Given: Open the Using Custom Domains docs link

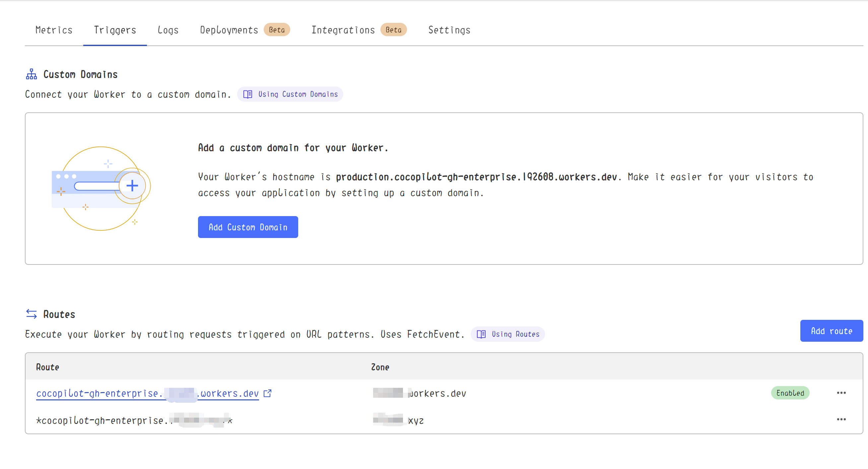Looking at the screenshot, I should click(298, 94).
